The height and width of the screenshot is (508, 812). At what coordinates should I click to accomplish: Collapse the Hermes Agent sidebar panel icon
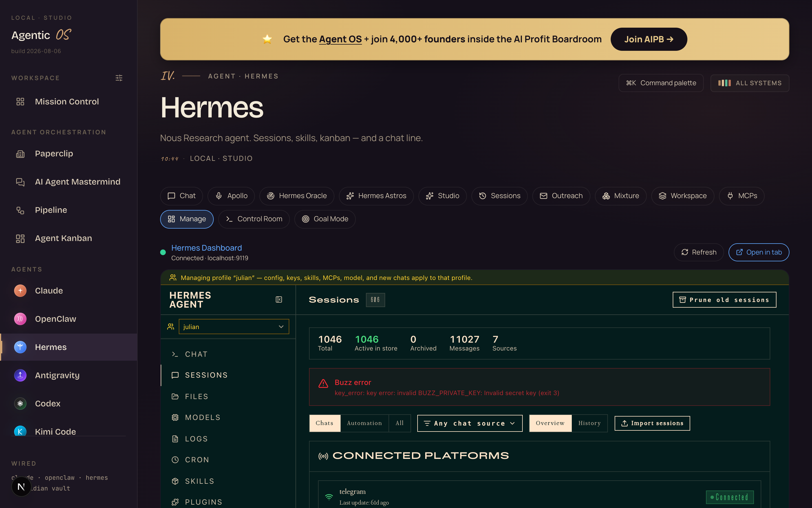coord(279,299)
